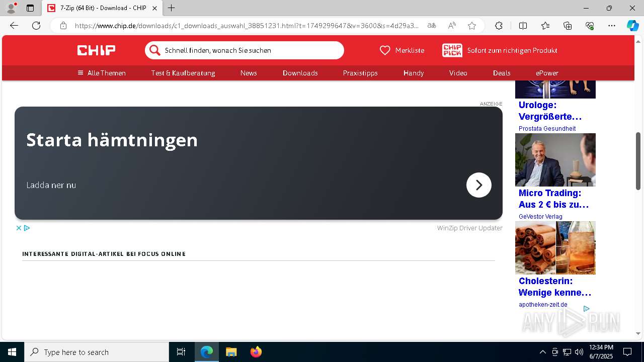Open Alle Themen hamburger menu
The image size is (644, 362).
[102, 73]
